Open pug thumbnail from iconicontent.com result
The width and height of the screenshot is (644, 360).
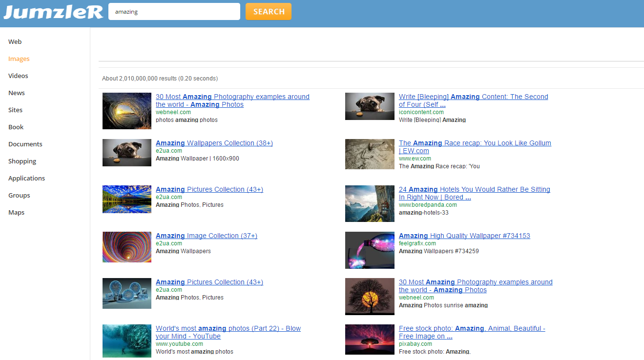[370, 106]
